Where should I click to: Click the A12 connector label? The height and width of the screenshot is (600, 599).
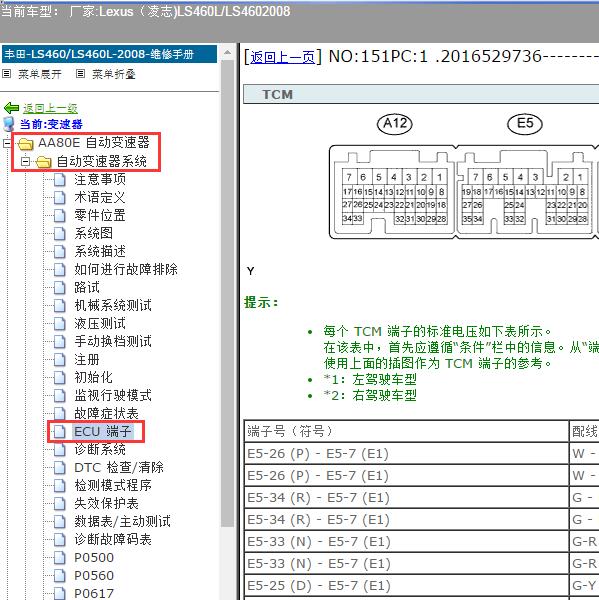(x=395, y=124)
